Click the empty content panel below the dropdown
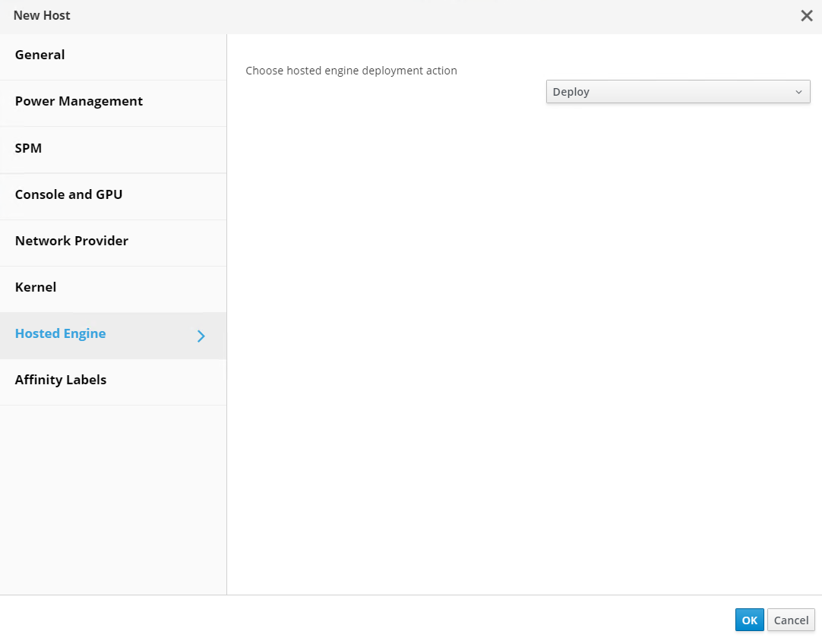 tap(524, 342)
